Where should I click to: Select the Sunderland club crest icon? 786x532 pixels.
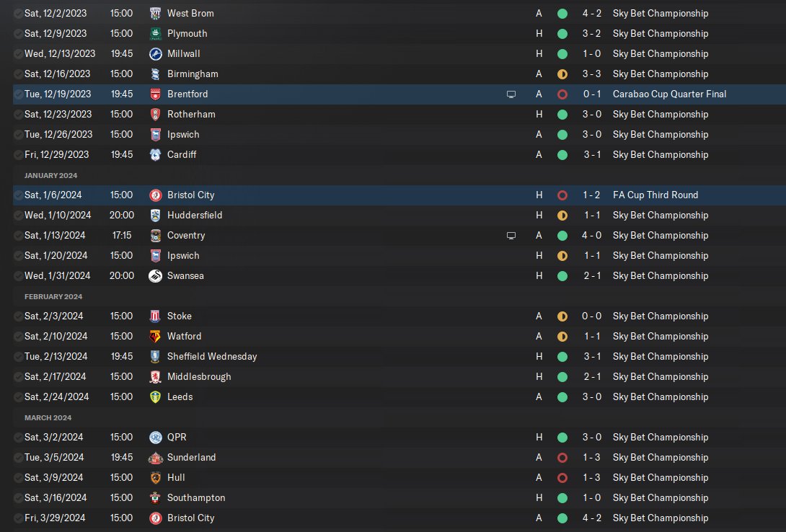click(155, 458)
